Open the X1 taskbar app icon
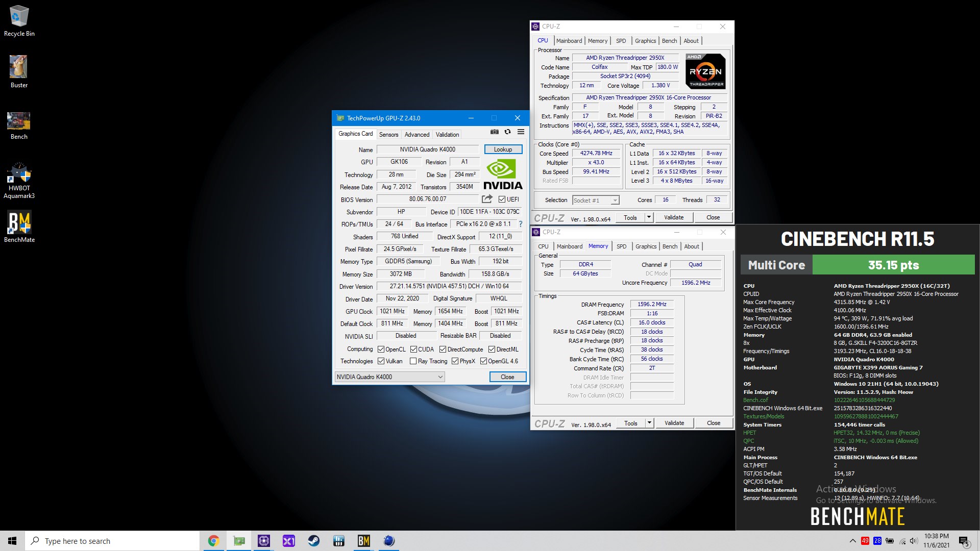The width and height of the screenshot is (980, 551). tap(289, 541)
